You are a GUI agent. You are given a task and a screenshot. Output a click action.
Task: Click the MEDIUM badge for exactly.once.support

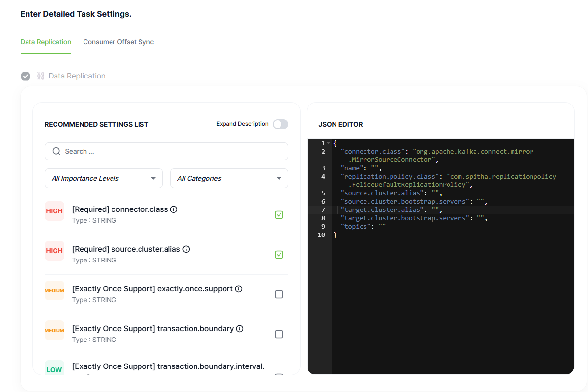point(54,290)
